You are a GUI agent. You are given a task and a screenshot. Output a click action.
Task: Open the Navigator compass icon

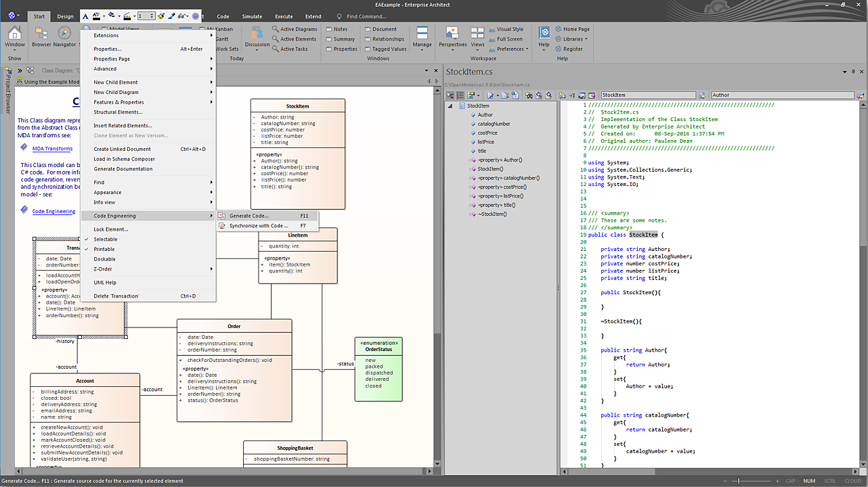(x=64, y=34)
